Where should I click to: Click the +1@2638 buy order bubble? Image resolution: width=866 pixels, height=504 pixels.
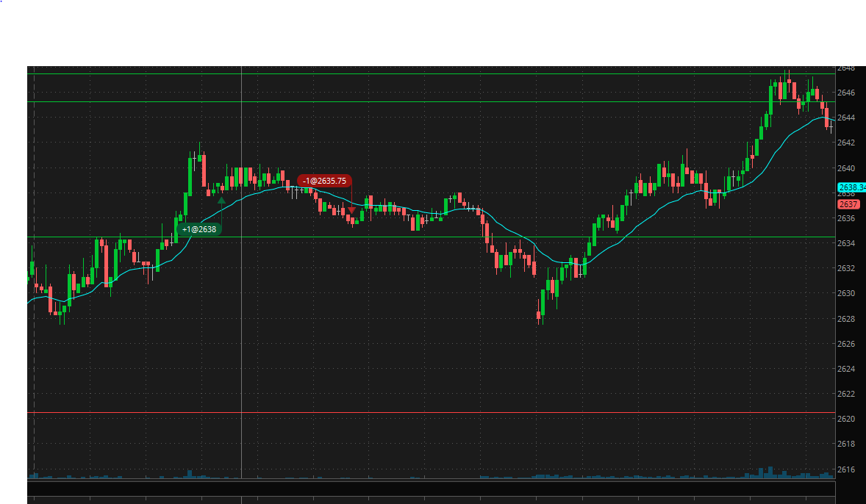click(x=198, y=229)
